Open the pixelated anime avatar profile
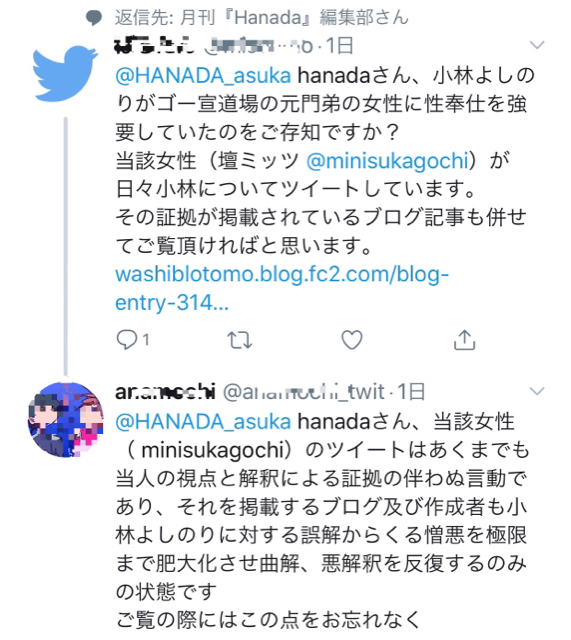 [x=65, y=419]
